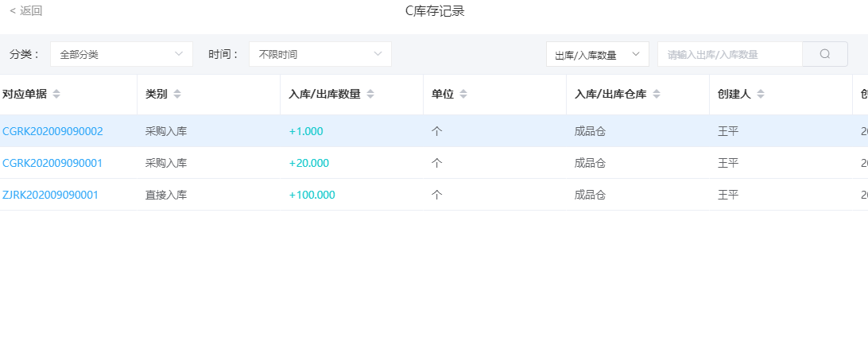The image size is (868, 337).
Task: Click the 对应单据 column header
Action: [x=25, y=95]
